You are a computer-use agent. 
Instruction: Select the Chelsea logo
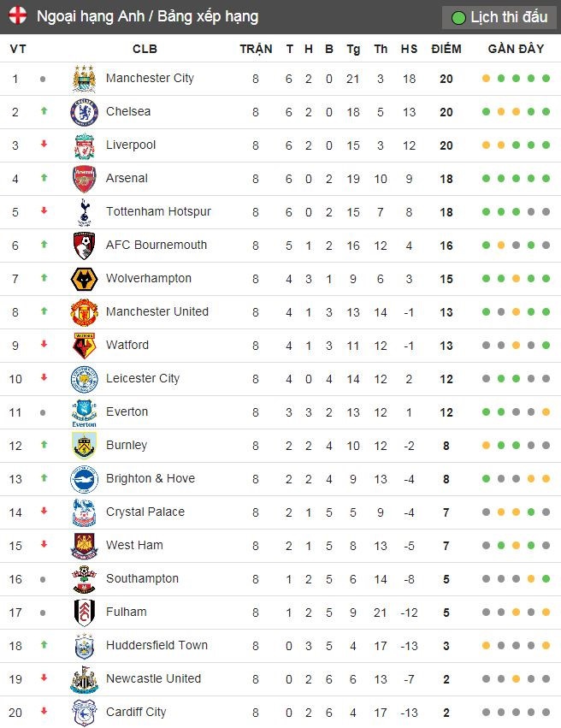[83, 111]
